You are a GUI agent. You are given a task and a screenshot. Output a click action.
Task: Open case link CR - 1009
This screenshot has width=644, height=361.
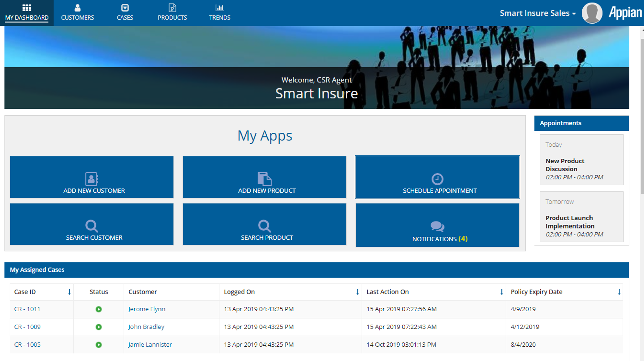[27, 327]
